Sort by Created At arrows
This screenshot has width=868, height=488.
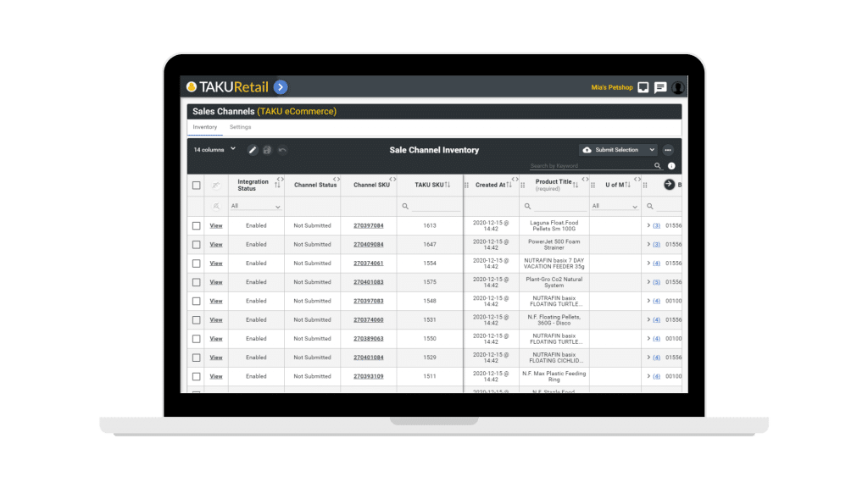pyautogui.click(x=509, y=185)
